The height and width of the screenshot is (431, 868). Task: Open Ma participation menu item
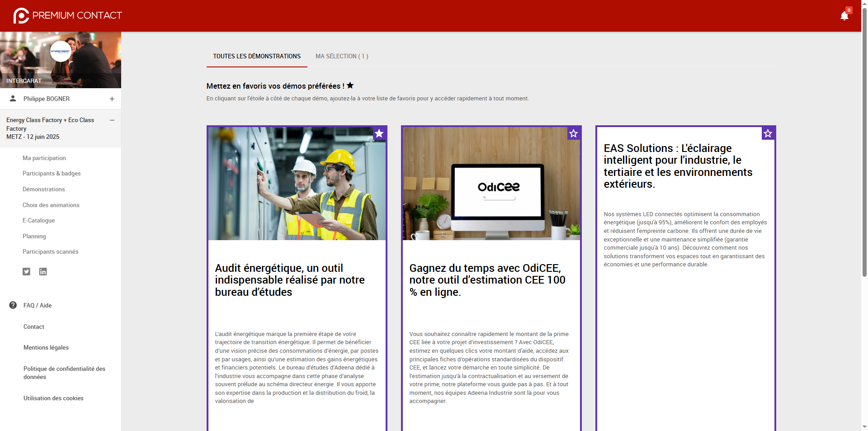pyautogui.click(x=44, y=158)
